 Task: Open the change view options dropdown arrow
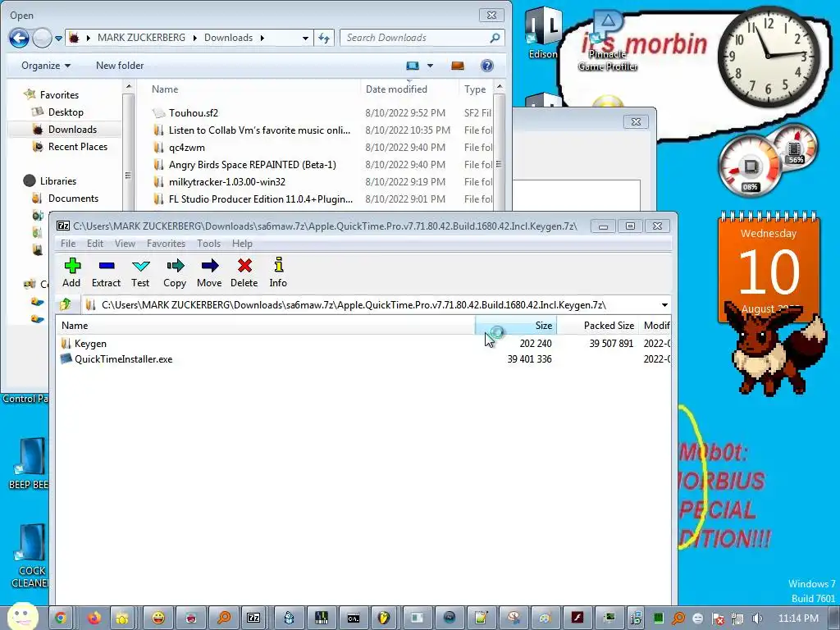430,66
